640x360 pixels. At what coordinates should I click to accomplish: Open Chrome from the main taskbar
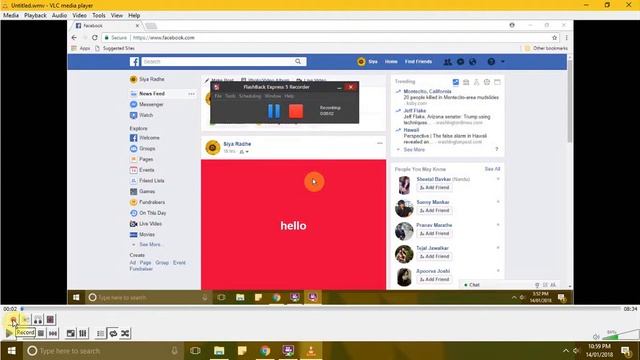265,351
